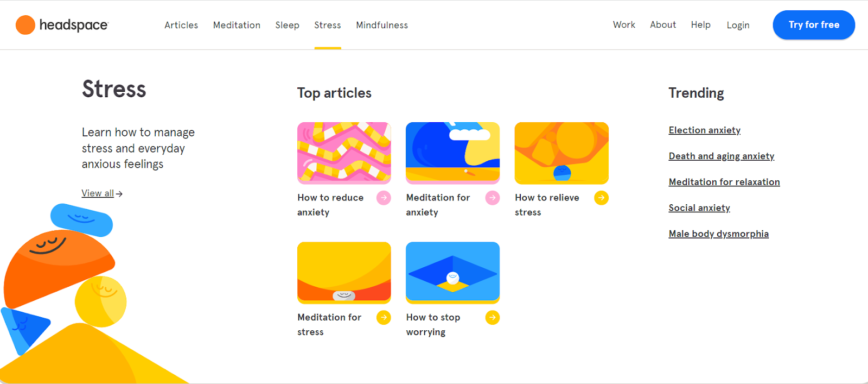Click yellow arrow beside How to stop worrying
The width and height of the screenshot is (868, 384).
click(x=493, y=317)
